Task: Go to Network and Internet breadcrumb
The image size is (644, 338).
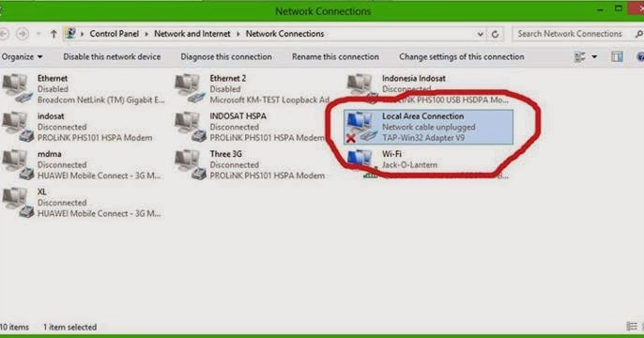Action: [x=192, y=34]
